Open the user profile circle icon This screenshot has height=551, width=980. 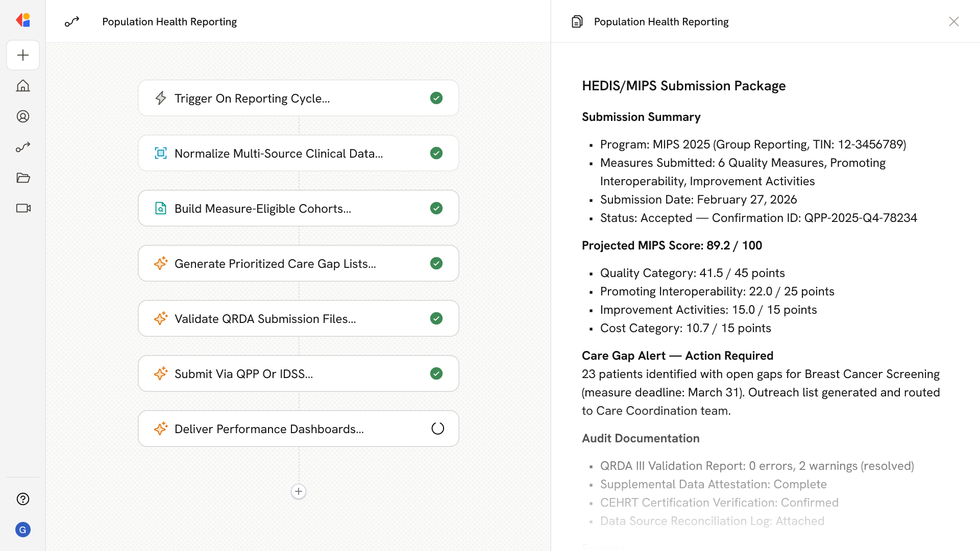tap(23, 116)
